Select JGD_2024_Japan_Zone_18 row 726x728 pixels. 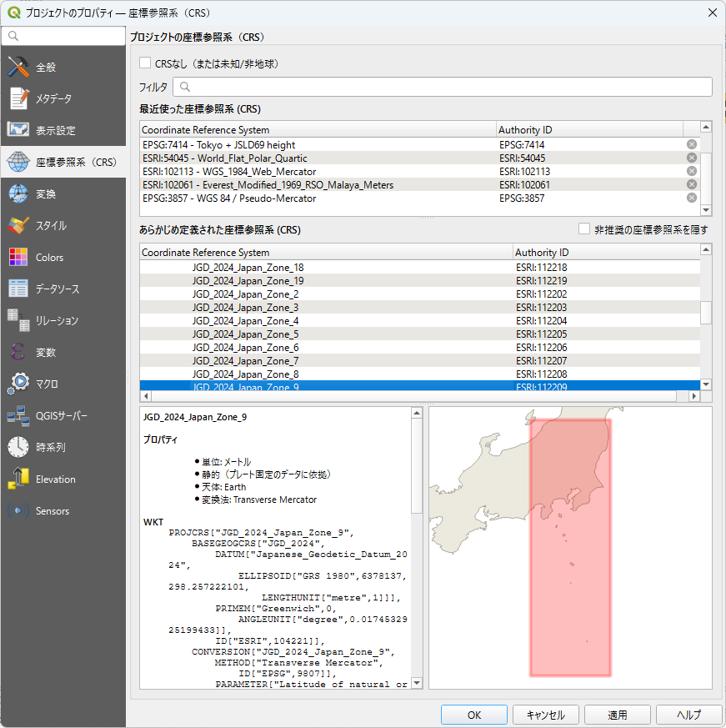point(419,268)
